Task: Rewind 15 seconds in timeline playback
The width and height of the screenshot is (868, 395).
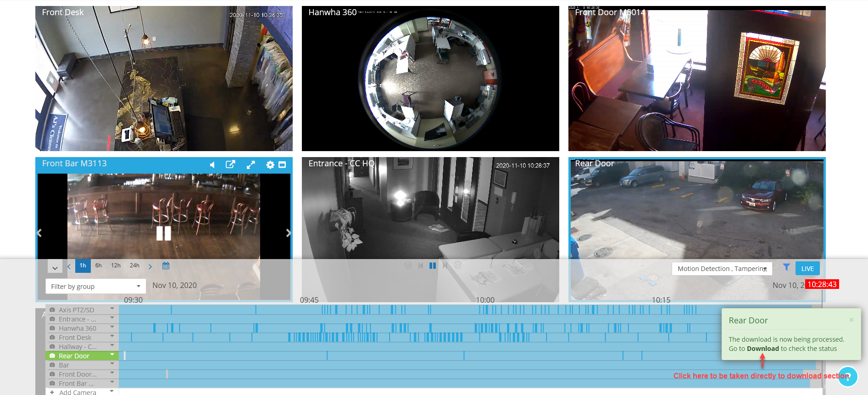Action: tap(408, 265)
